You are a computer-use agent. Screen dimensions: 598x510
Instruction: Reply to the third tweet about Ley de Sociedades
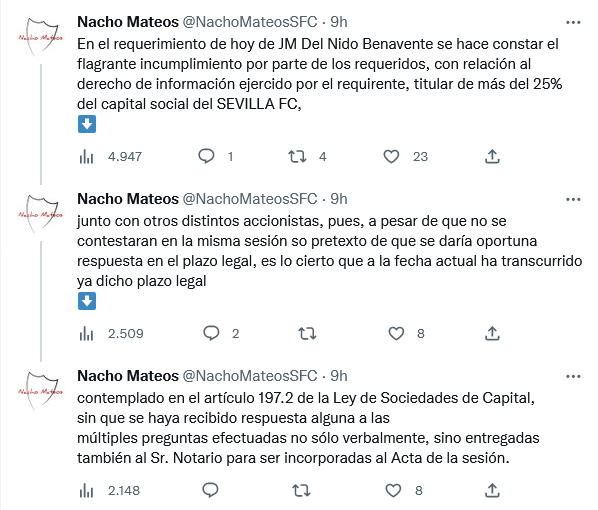coord(210,490)
